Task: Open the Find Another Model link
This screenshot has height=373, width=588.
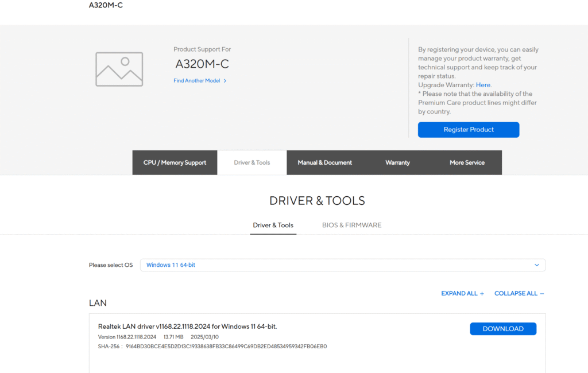Action: pyautogui.click(x=197, y=81)
